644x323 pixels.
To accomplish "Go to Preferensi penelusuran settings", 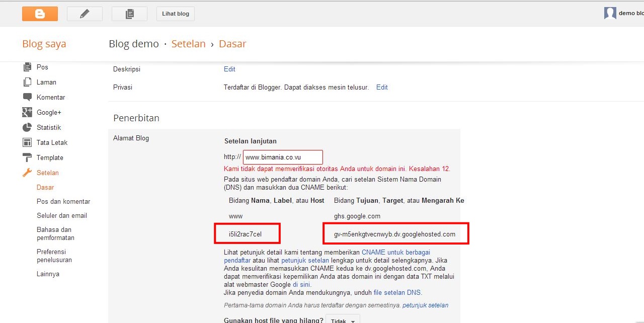I will click(54, 256).
